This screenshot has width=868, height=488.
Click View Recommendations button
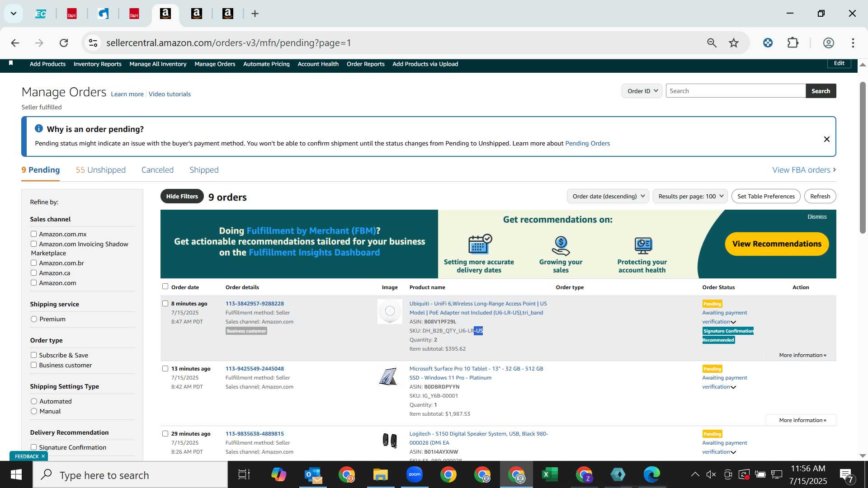(x=777, y=244)
